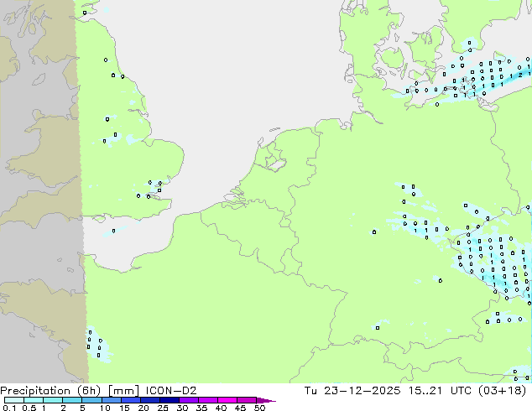The height and width of the screenshot is (411, 532).
Task: Click the rain markers in the bottom-left corner
Action: point(95,345)
